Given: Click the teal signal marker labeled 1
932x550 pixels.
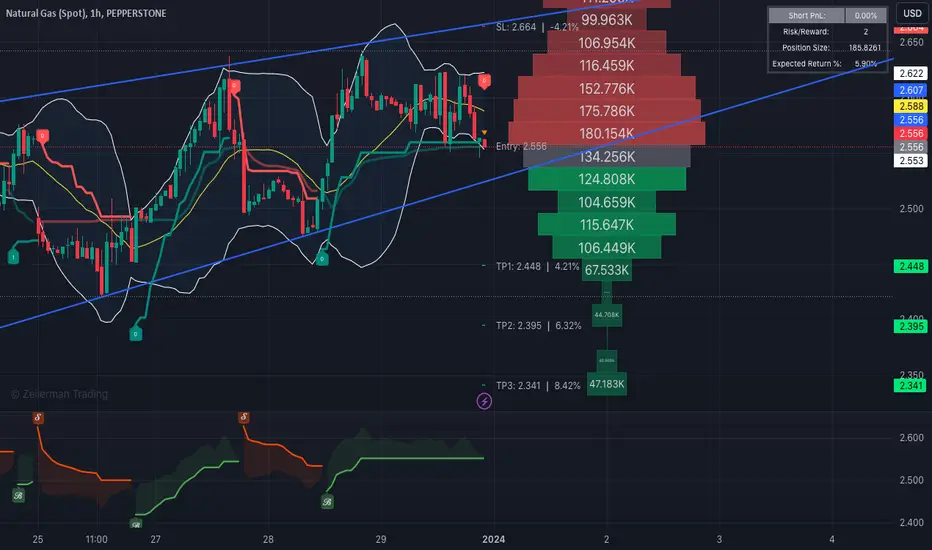Looking at the screenshot, I should coord(13,257).
